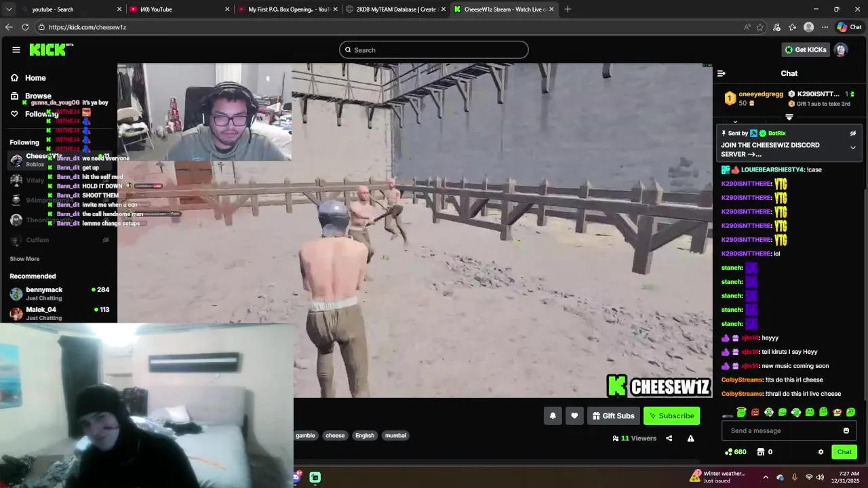Toggle read aloud icon in address bar
868x488 pixels.
[x=747, y=27]
